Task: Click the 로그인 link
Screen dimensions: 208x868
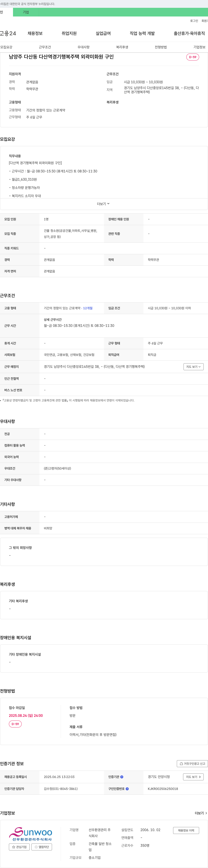Action: [194, 21]
